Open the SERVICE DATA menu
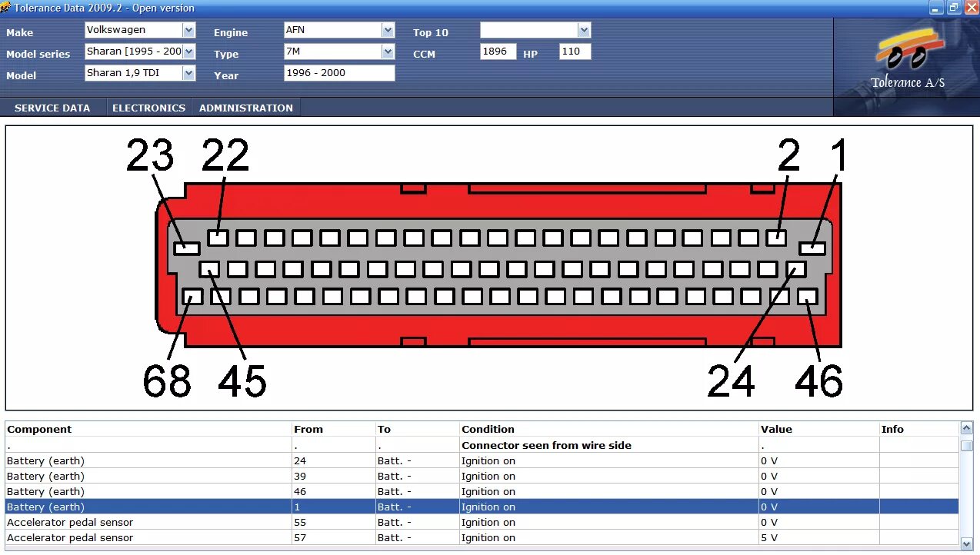This screenshot has height=555, width=980. click(52, 108)
